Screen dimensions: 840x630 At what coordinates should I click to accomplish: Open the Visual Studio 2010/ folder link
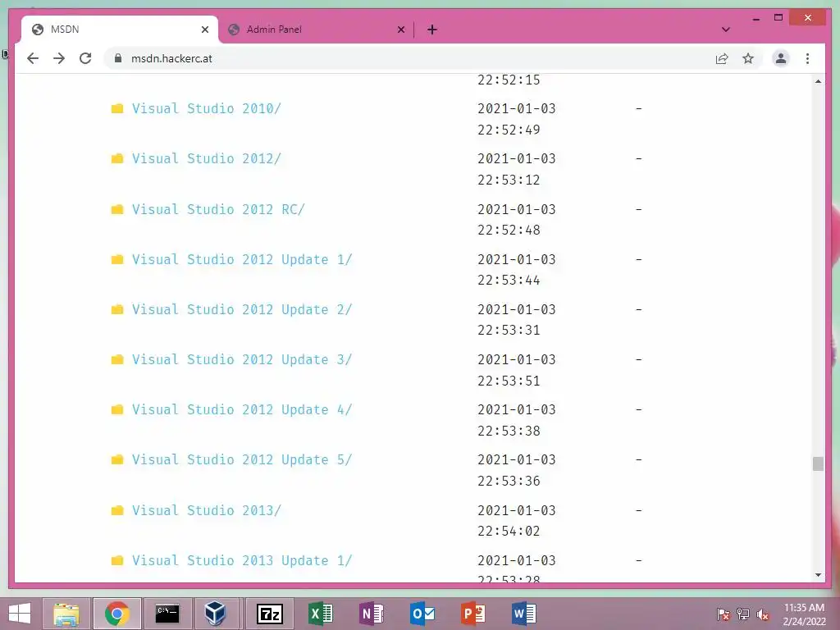206,108
